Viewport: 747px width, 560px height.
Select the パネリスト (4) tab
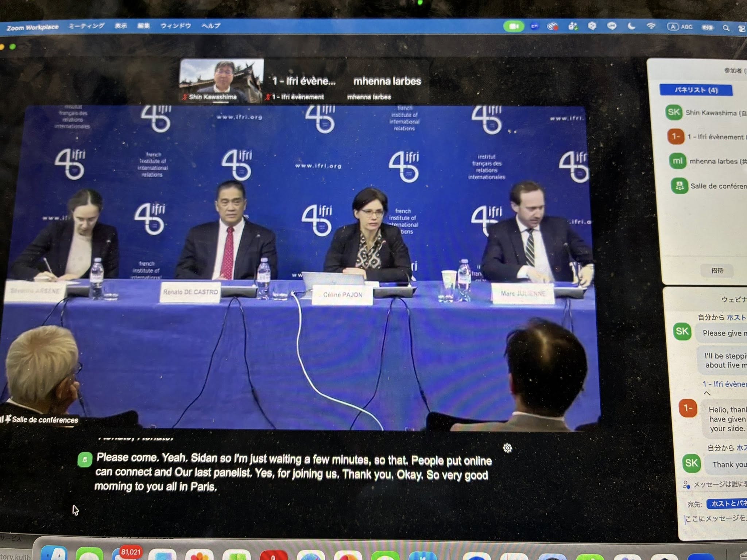pos(696,90)
